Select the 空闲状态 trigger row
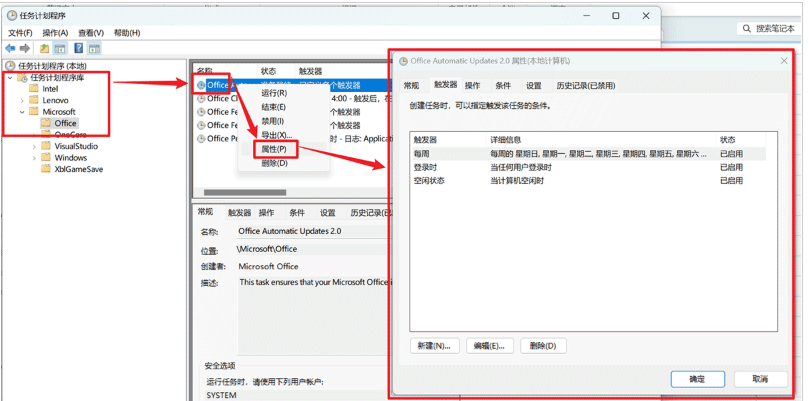Screen dimensions: 809x401 click(x=587, y=181)
